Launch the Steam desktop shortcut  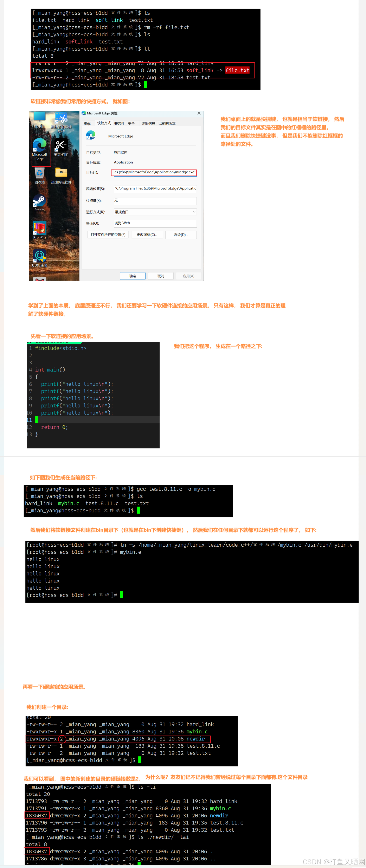[x=39, y=204]
